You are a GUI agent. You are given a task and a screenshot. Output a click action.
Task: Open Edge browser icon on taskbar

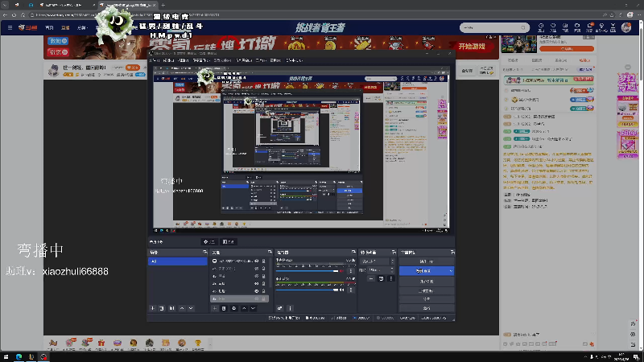click(19, 356)
